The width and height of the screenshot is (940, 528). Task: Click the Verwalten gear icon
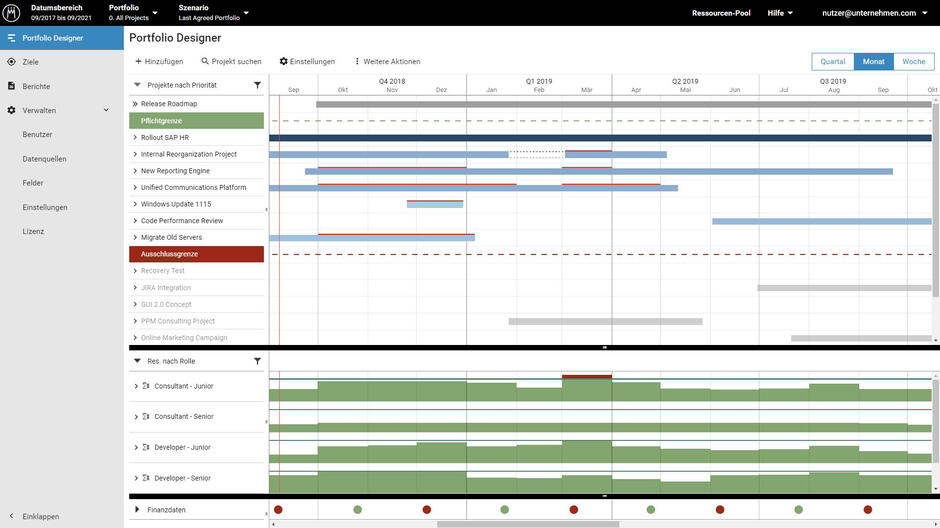pyautogui.click(x=12, y=110)
